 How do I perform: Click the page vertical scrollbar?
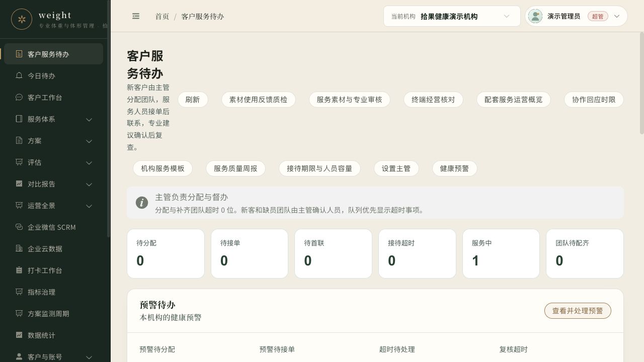coord(641,83)
